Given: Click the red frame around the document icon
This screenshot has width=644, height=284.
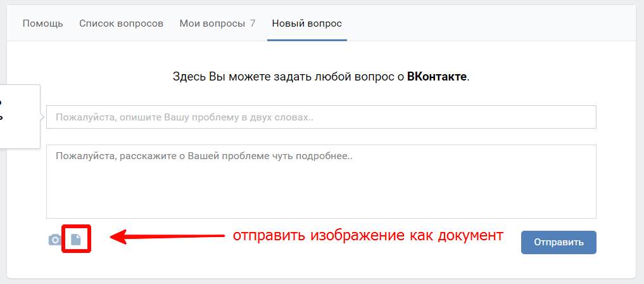Looking at the screenshot, I should click(63, 239).
